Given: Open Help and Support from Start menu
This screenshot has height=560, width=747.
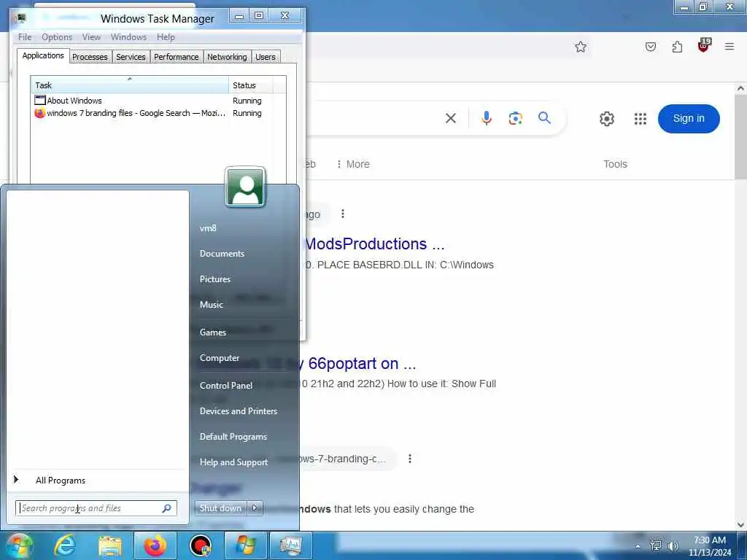Looking at the screenshot, I should coord(233,462).
